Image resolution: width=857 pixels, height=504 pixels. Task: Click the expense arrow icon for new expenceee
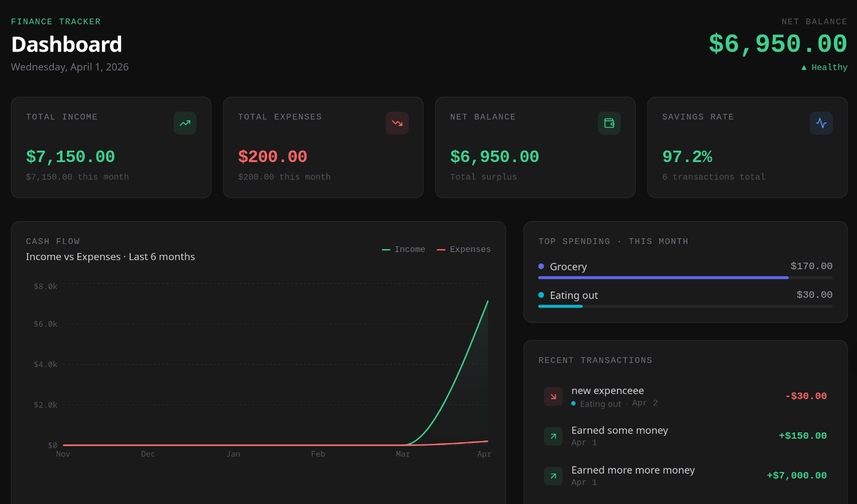[x=553, y=396]
